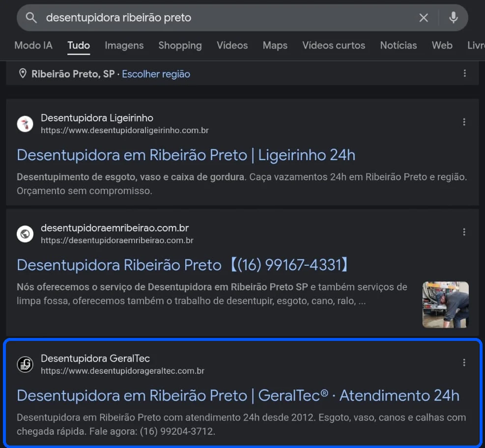Click the desentupidoraemribeirao.com.br site name text

click(x=115, y=228)
